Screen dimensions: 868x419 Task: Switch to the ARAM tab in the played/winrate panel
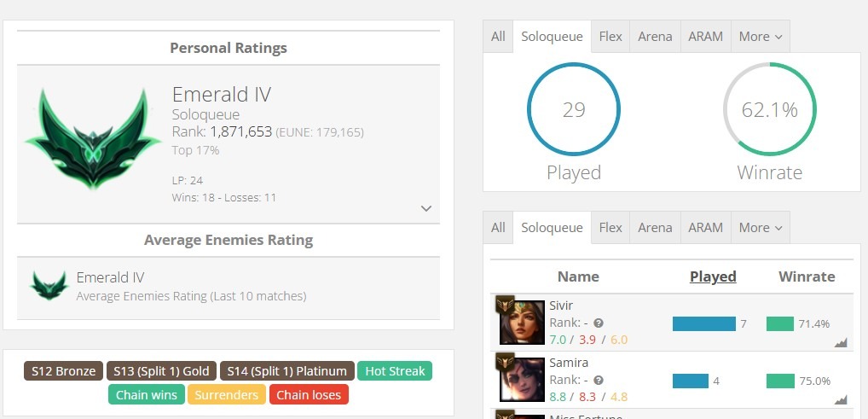click(706, 37)
